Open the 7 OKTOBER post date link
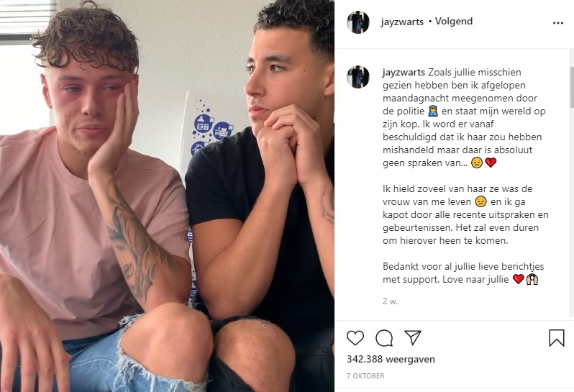 coord(365,376)
